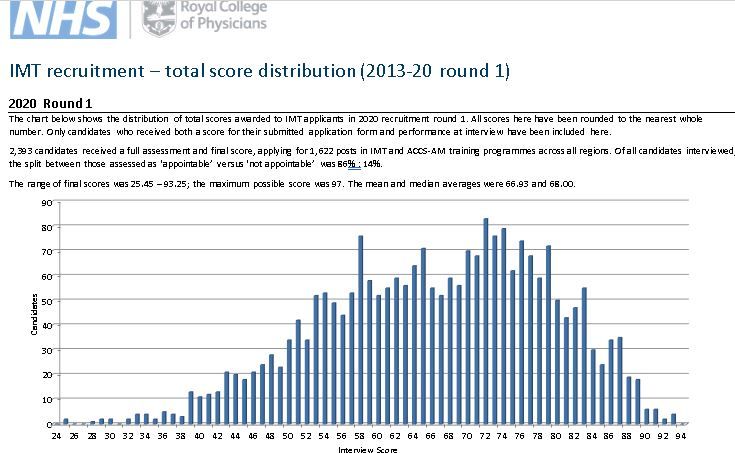Click the '2020 Round 1' underlined heading
This screenshot has width=735, height=453.
50,102
